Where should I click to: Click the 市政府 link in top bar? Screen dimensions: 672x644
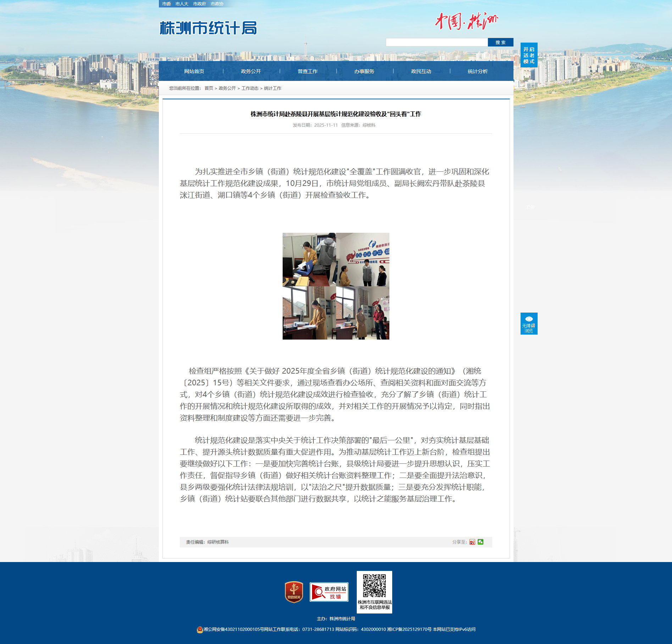click(x=199, y=4)
